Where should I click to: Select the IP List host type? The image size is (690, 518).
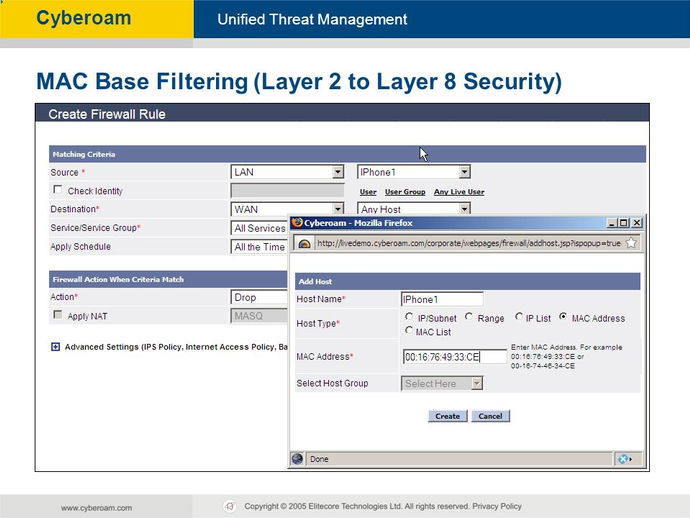coord(519,316)
